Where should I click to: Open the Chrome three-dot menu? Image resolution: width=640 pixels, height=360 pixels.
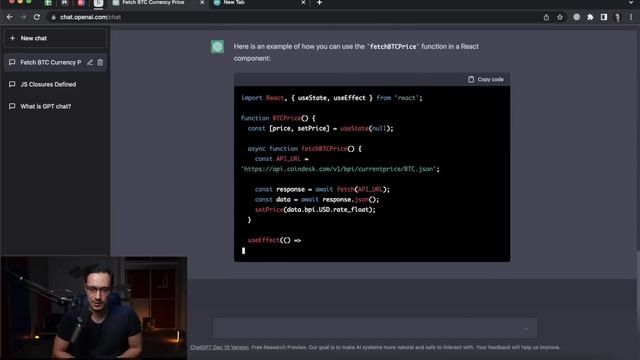pyautogui.click(x=631, y=17)
